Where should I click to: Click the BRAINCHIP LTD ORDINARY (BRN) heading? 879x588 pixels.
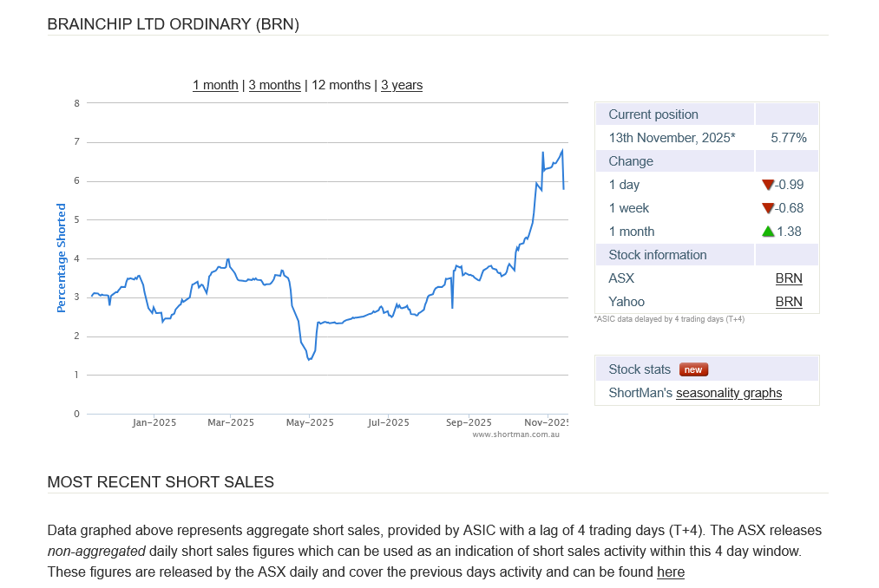coord(174,24)
